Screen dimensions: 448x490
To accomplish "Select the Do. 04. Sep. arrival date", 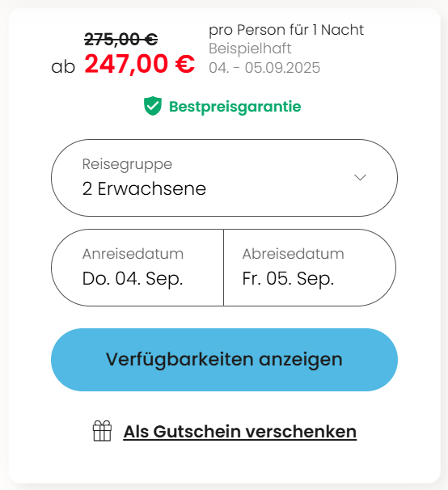I will 133,278.
